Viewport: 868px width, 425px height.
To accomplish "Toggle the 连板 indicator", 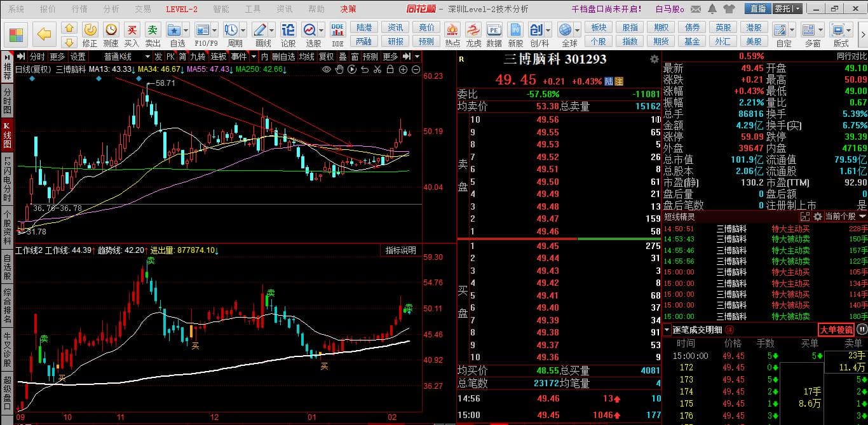I will [x=219, y=57].
